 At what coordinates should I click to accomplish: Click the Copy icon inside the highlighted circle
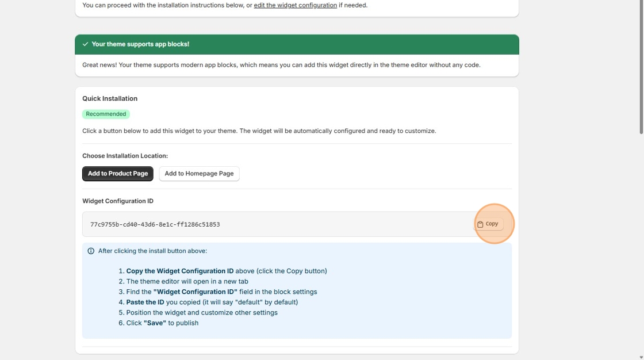pos(481,224)
